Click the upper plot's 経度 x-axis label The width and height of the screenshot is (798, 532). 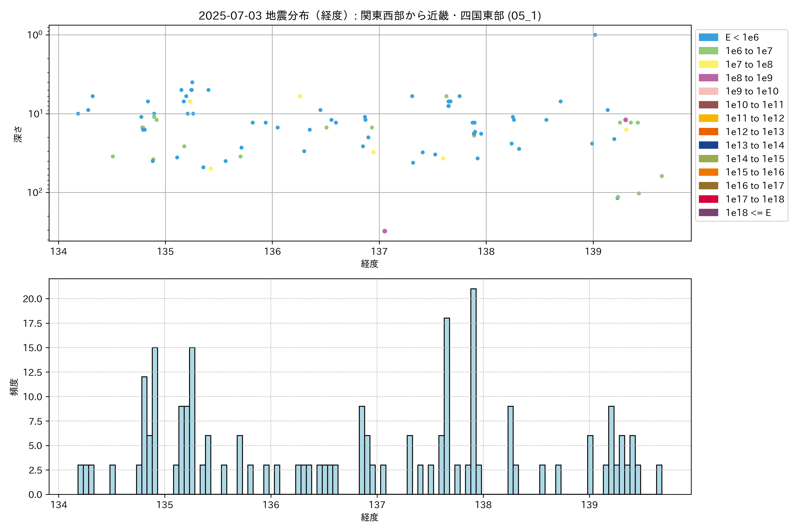click(x=370, y=264)
